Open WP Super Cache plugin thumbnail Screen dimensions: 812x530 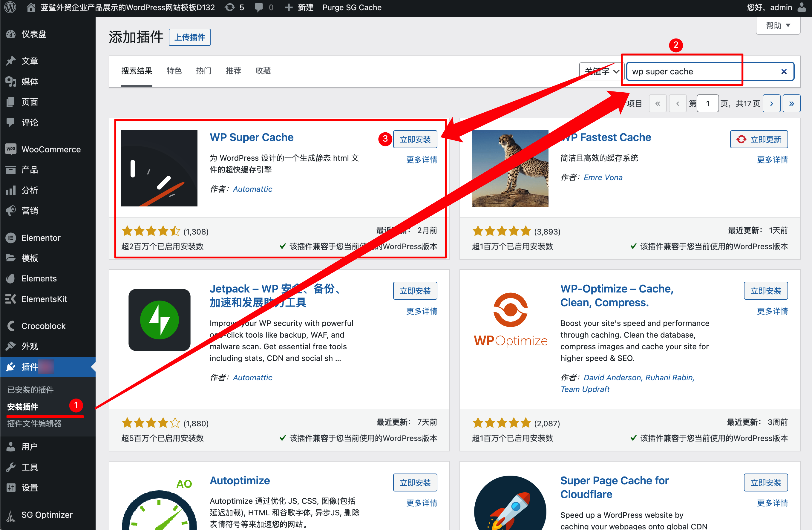coord(159,168)
